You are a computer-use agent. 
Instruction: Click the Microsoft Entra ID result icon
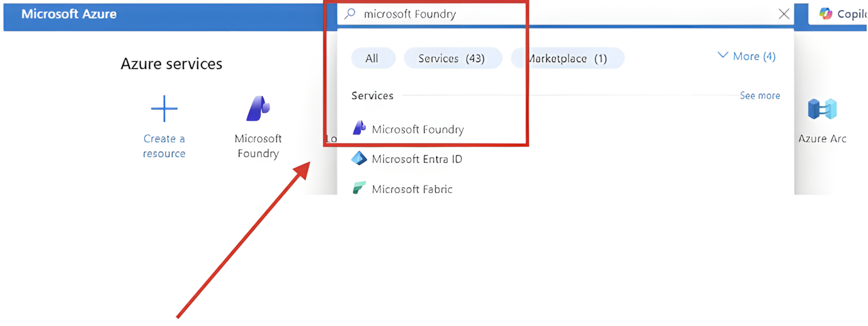coord(359,158)
